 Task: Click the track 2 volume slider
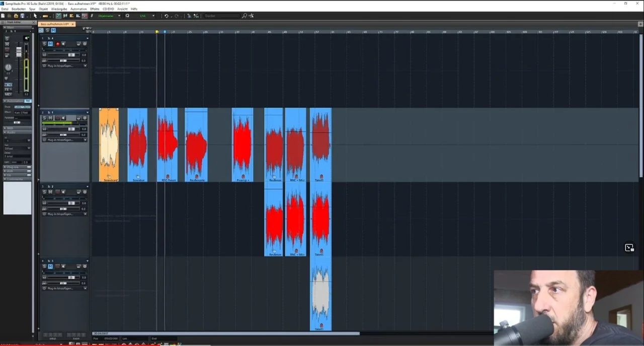point(70,129)
